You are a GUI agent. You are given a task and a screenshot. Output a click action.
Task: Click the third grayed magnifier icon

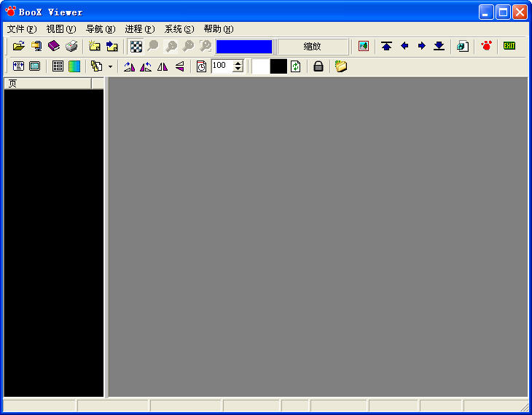[x=188, y=46]
